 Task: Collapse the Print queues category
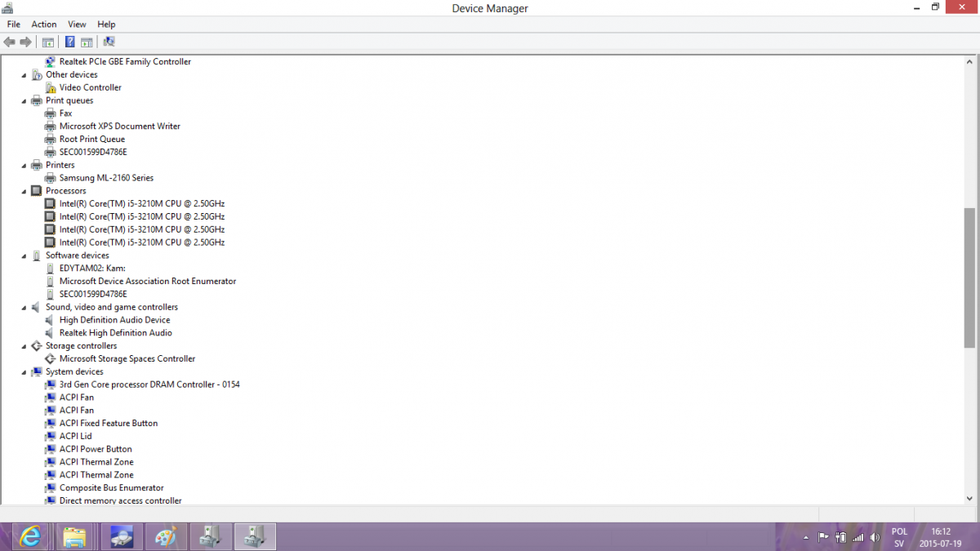click(24, 101)
